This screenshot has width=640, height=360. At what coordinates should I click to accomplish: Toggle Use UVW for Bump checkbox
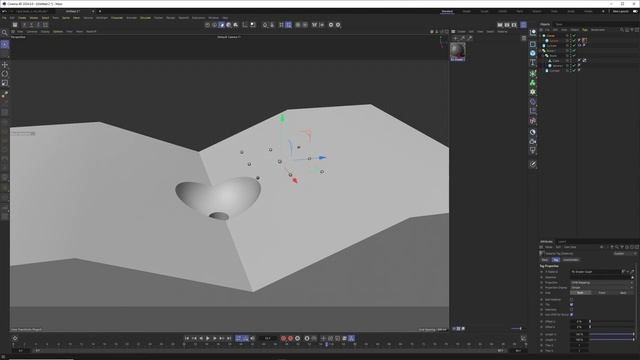pyautogui.click(x=571, y=315)
